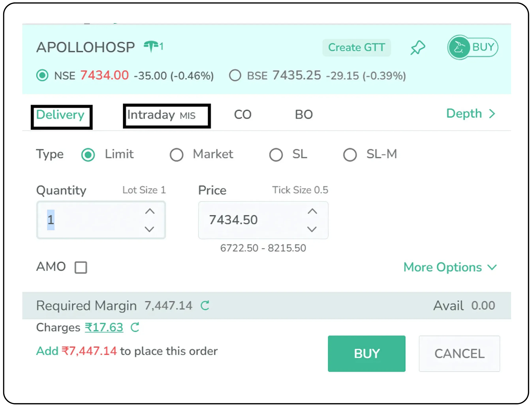
Task: Switch to the Intraday MIS tab
Action: [167, 115]
